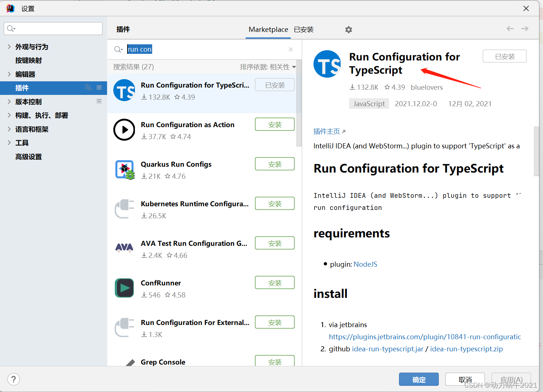
Task: Select 高级设置 in the settings tree
Action: point(29,157)
